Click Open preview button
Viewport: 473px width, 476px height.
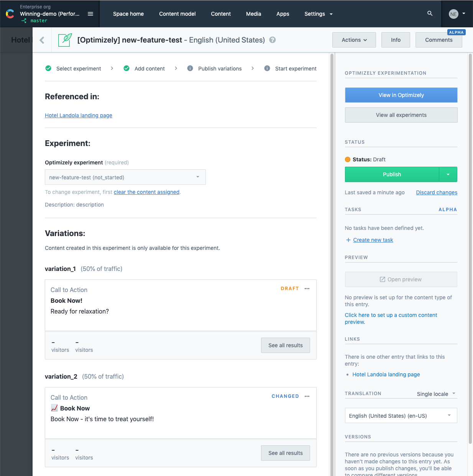click(x=401, y=279)
